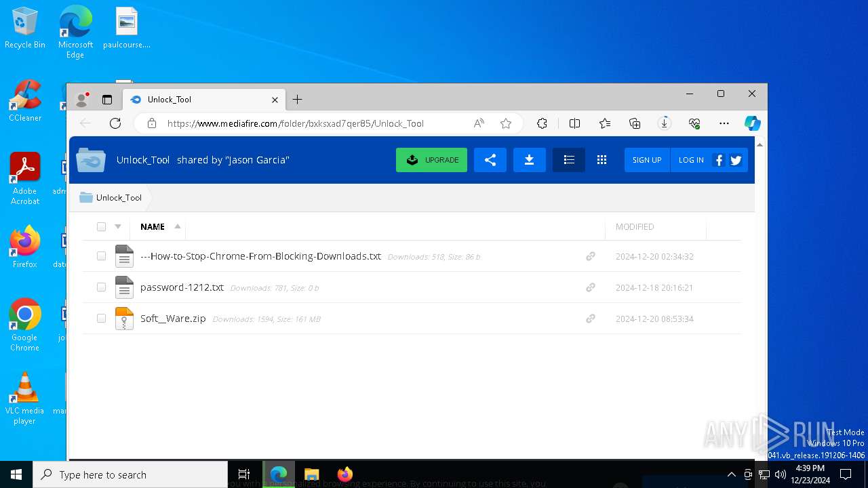This screenshot has height=488, width=868.
Task: Click the Facebook login icon
Action: 719,160
